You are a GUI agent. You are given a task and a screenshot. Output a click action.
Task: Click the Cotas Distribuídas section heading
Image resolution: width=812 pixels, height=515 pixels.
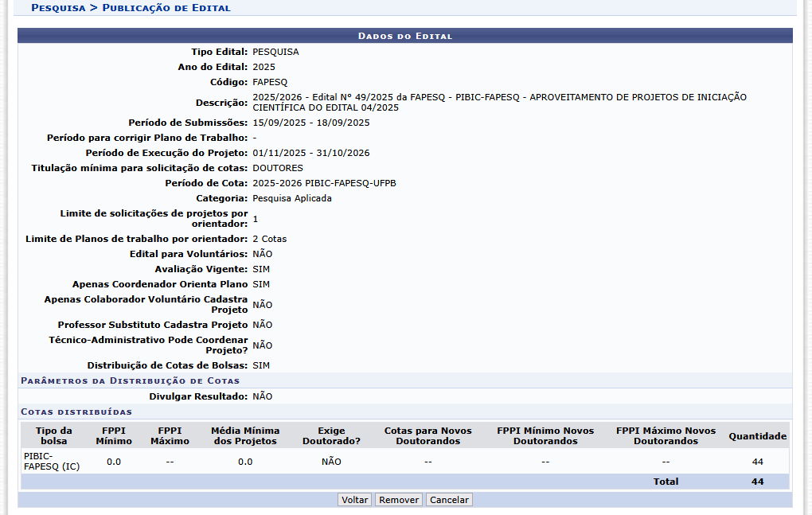76,412
